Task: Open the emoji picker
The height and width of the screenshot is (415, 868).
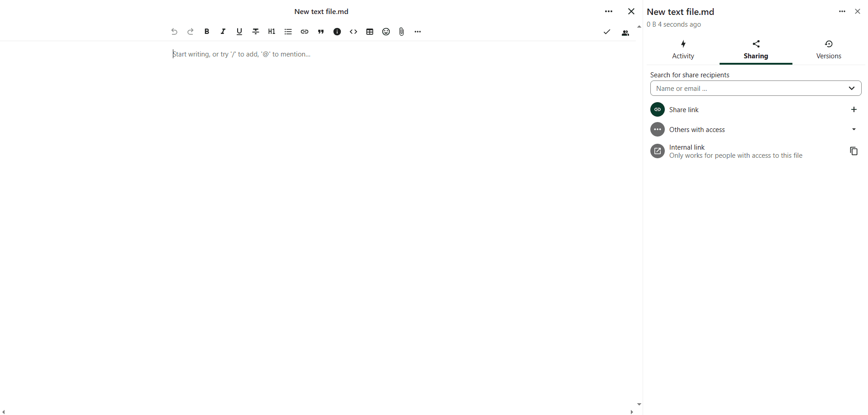Action: pos(386,32)
